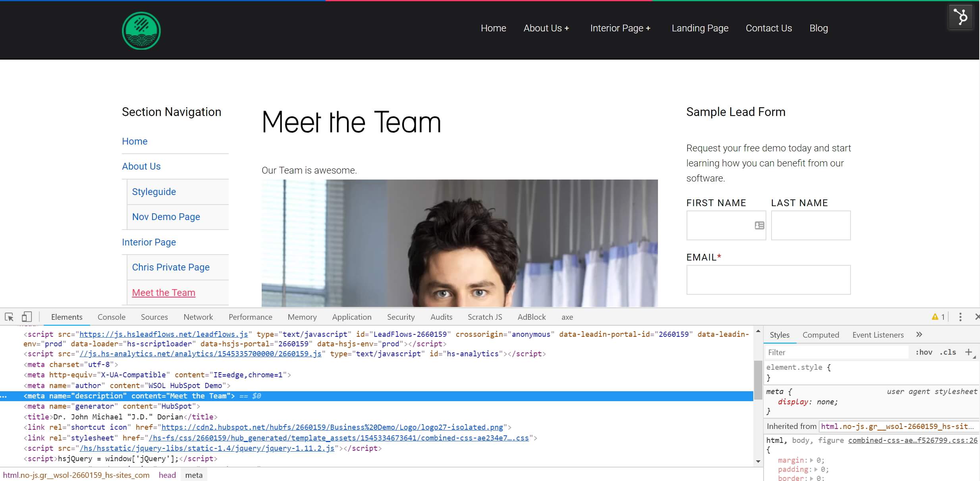Go to Home in top navigation
The height and width of the screenshot is (481, 980).
pos(494,28)
